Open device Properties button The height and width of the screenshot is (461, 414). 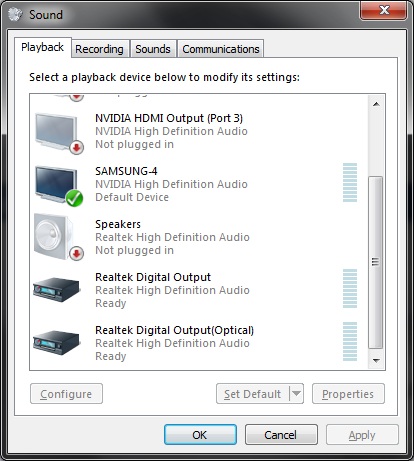tap(348, 394)
